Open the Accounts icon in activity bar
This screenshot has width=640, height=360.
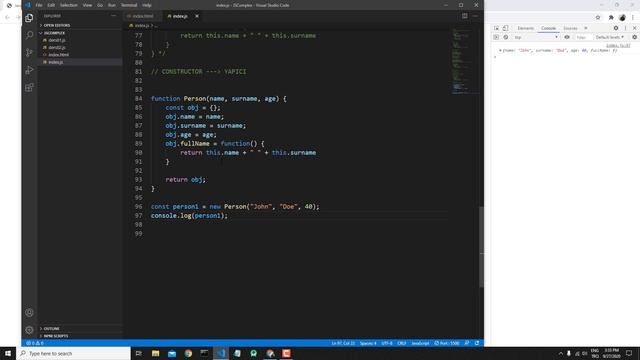click(x=29, y=313)
